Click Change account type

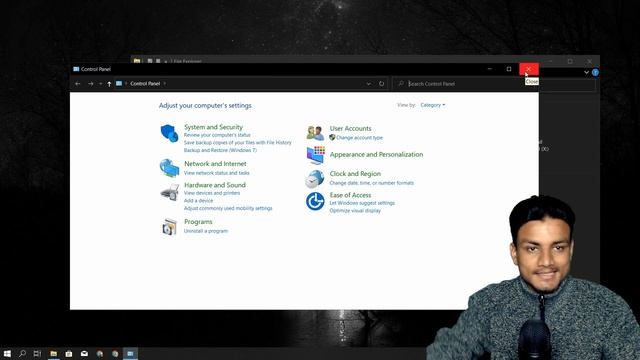coord(360,138)
